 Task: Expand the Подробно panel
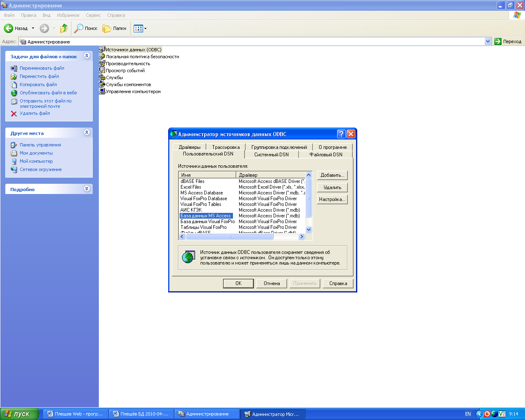pyautogui.click(x=87, y=188)
